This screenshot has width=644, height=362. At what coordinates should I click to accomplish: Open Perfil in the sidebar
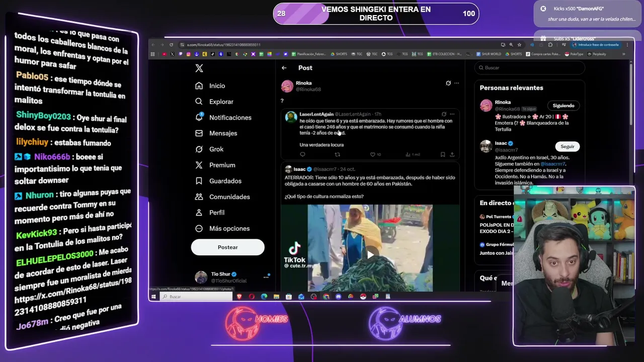(x=210, y=213)
